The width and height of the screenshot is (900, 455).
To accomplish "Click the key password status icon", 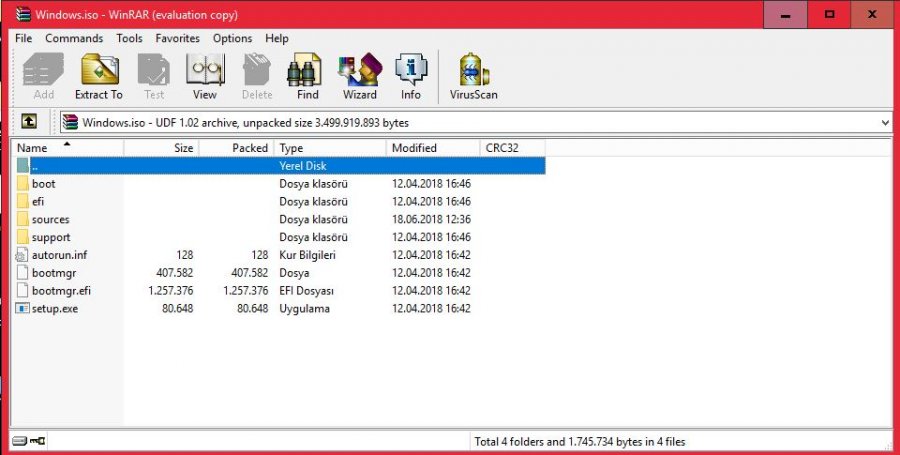I will [37, 441].
